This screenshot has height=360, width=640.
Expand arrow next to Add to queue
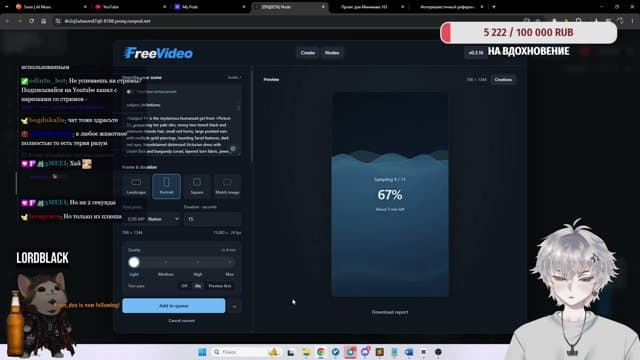pos(234,306)
